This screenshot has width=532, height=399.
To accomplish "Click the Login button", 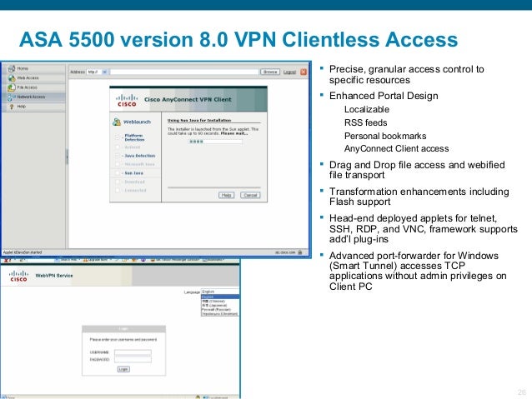I will (123, 369).
